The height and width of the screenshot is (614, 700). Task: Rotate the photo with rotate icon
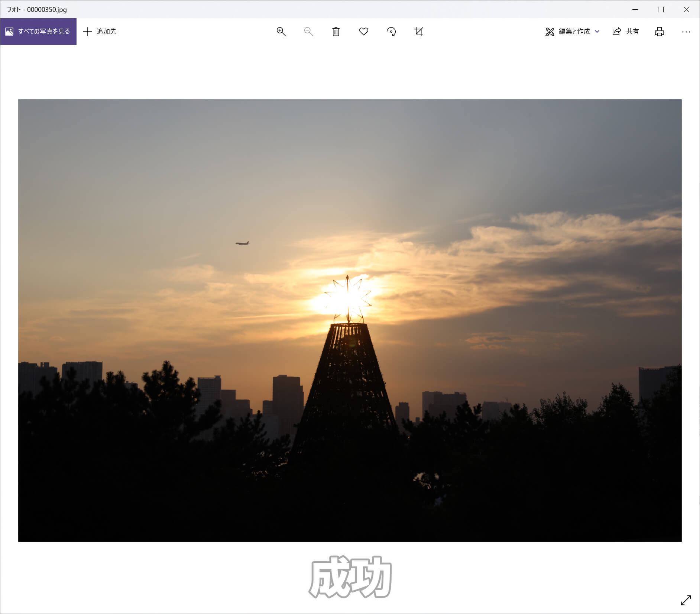(391, 32)
